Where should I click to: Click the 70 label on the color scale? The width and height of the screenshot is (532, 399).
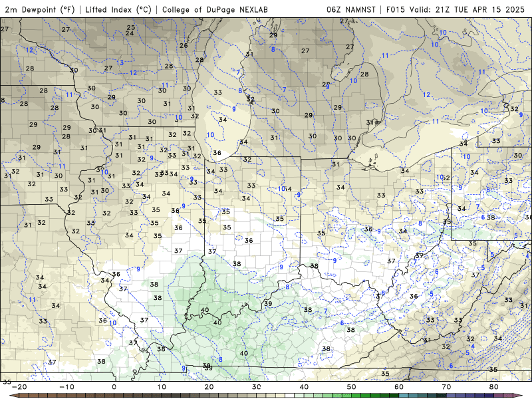[446, 387]
